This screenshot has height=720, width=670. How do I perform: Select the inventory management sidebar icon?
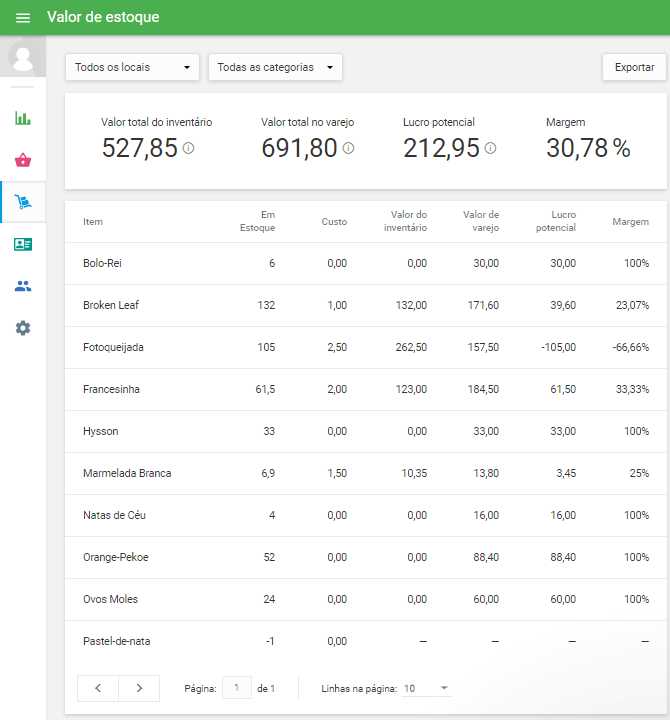point(22,202)
